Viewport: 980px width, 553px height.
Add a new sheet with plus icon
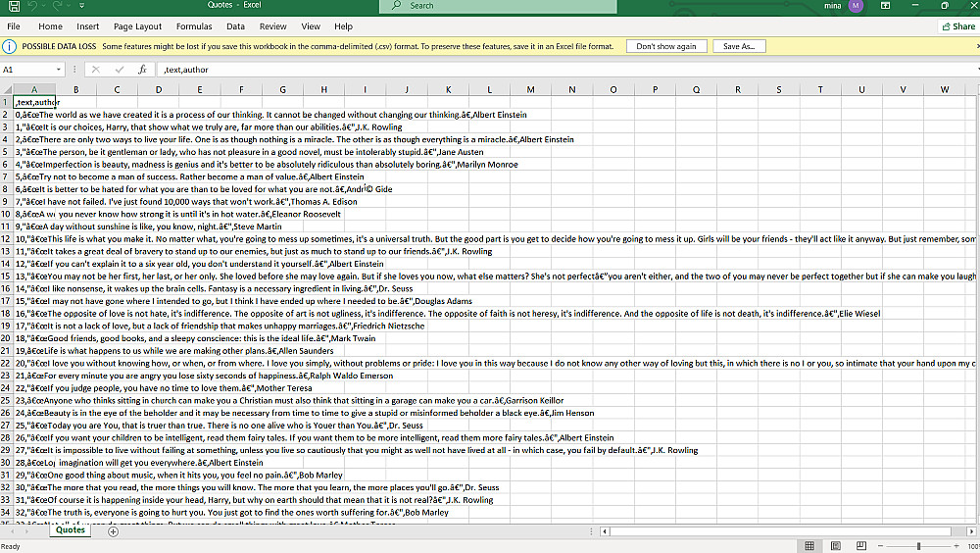coord(113,531)
